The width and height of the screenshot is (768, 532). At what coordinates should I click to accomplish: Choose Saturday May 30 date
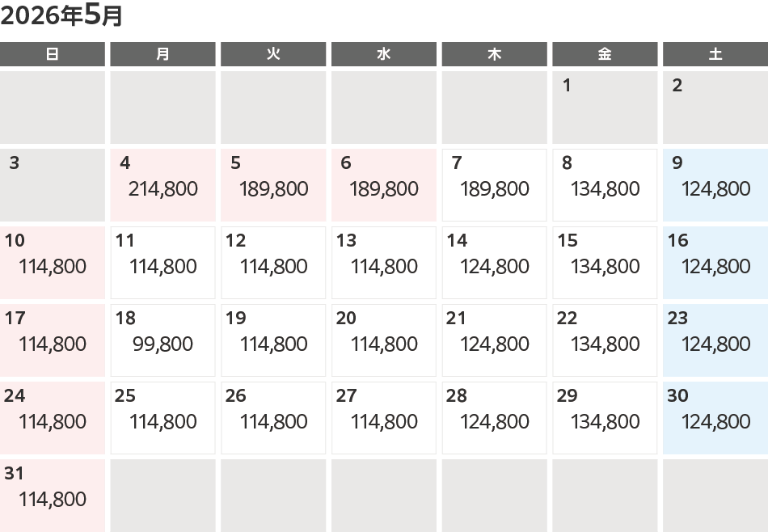click(x=715, y=418)
